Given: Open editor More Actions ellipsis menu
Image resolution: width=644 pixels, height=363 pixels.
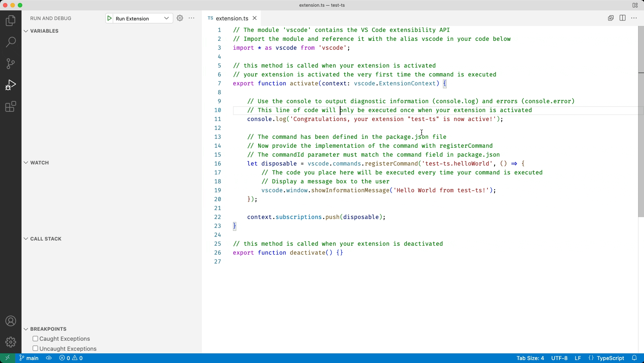Looking at the screenshot, I should pos(634,18).
